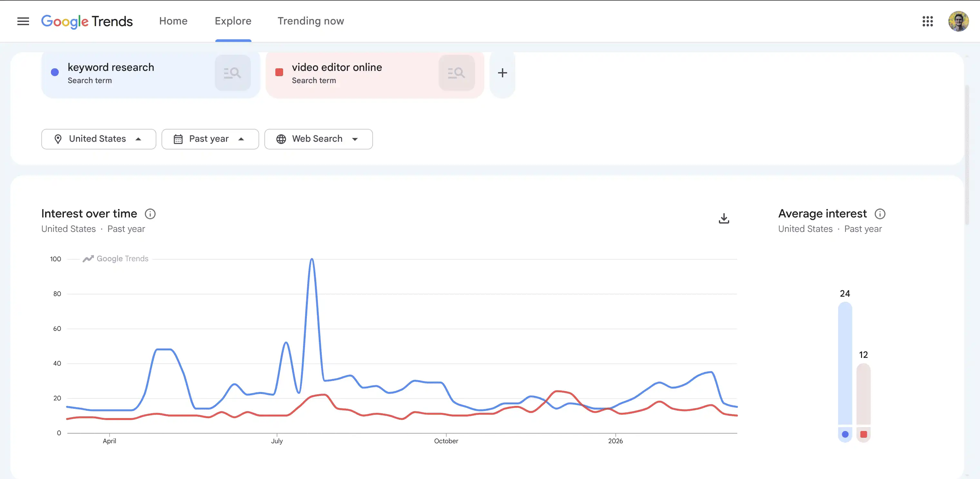Open the navigation hamburger menu
The width and height of the screenshot is (980, 479).
(x=23, y=21)
